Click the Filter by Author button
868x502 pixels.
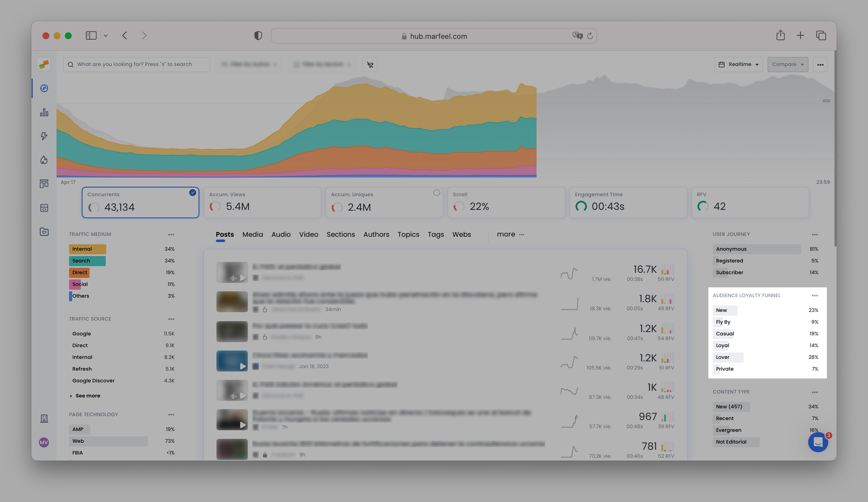(x=249, y=64)
